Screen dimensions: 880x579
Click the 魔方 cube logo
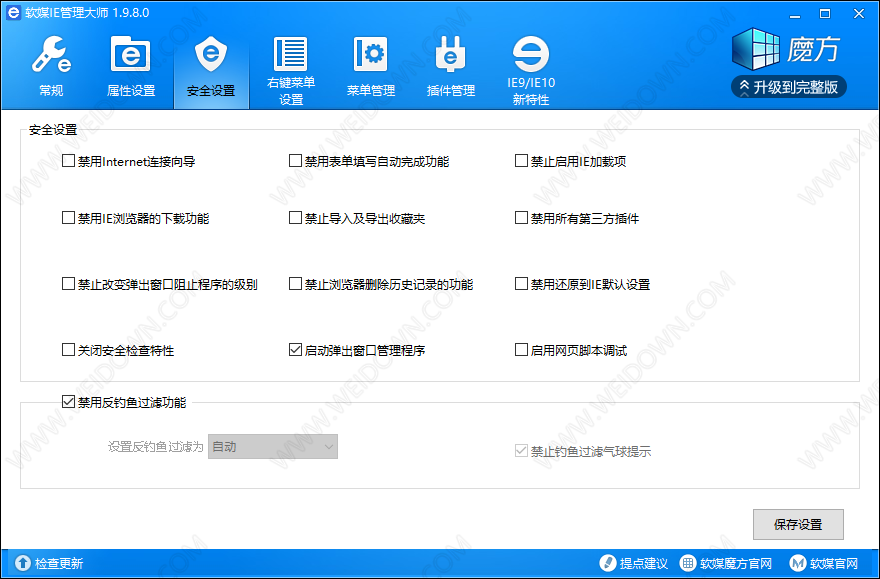pyautogui.click(x=757, y=49)
